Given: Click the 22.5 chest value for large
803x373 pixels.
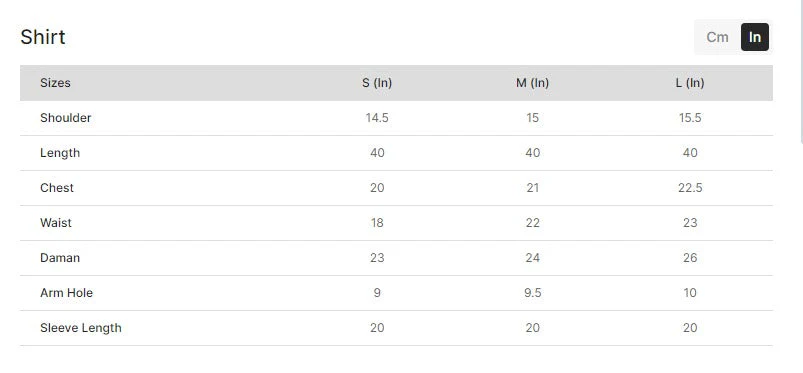Looking at the screenshot, I should pyautogui.click(x=690, y=188).
